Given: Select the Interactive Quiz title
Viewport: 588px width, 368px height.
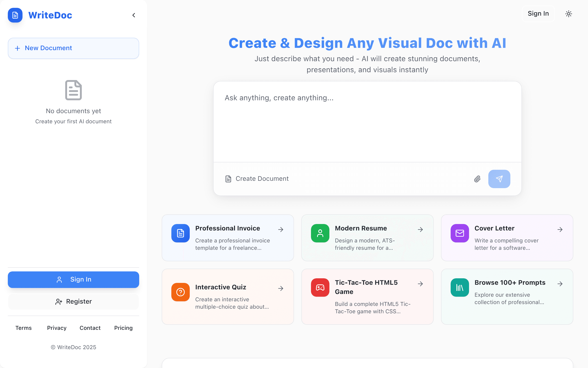Looking at the screenshot, I should click(x=221, y=287).
